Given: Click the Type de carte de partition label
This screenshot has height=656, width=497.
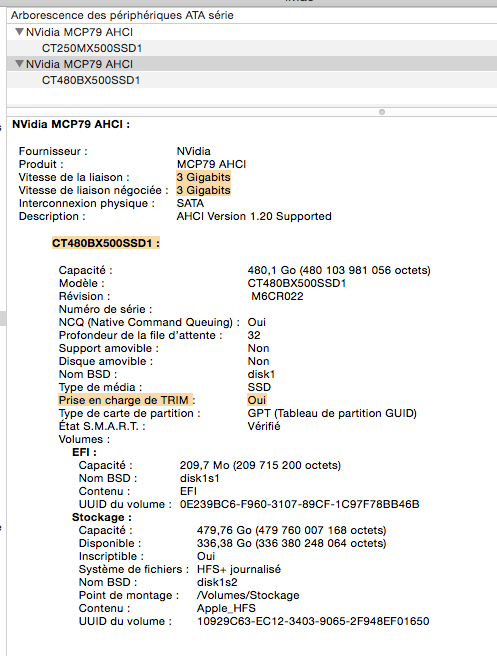Looking at the screenshot, I should (x=130, y=413).
